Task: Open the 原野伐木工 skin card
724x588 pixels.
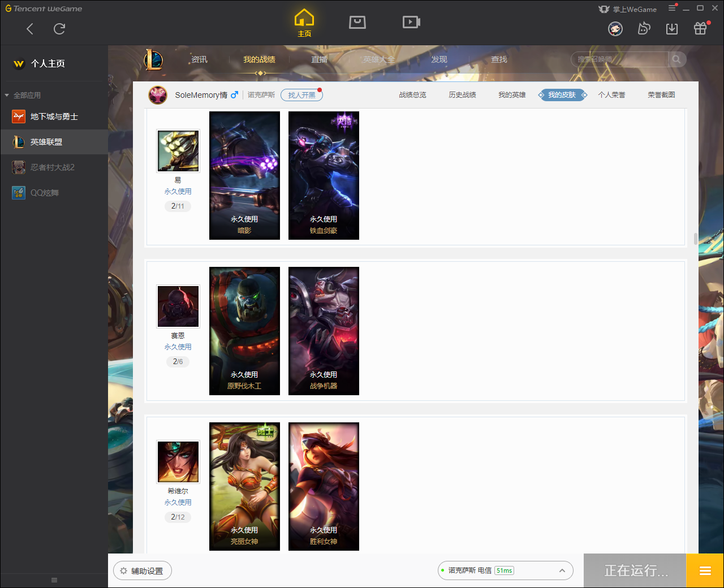Action: pos(244,331)
